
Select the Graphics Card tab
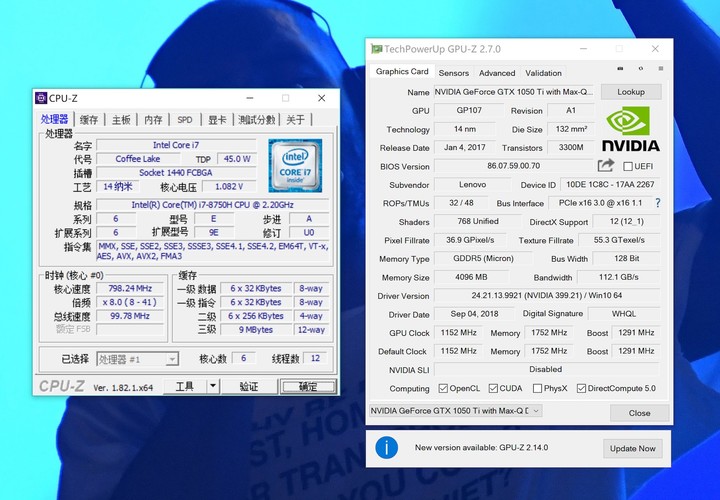[402, 72]
